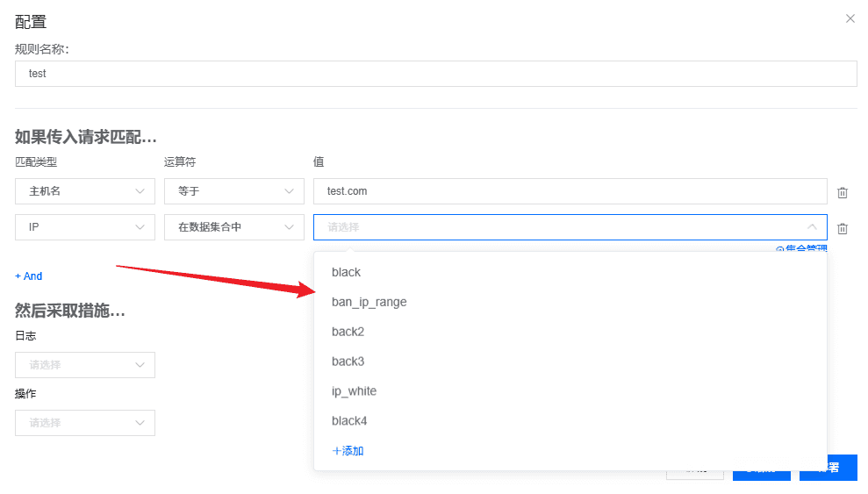
Task: Select the black4 option
Action: pos(349,421)
